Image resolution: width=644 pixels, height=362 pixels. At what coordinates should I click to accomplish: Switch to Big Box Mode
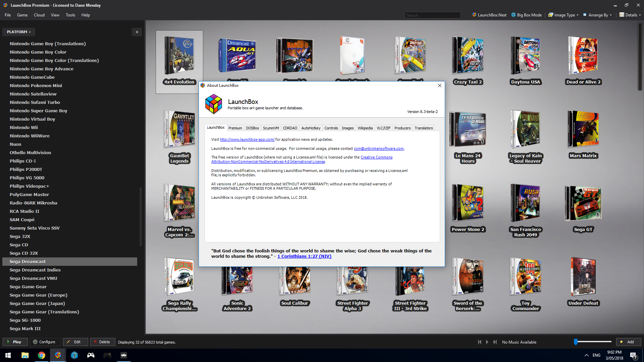click(x=527, y=15)
